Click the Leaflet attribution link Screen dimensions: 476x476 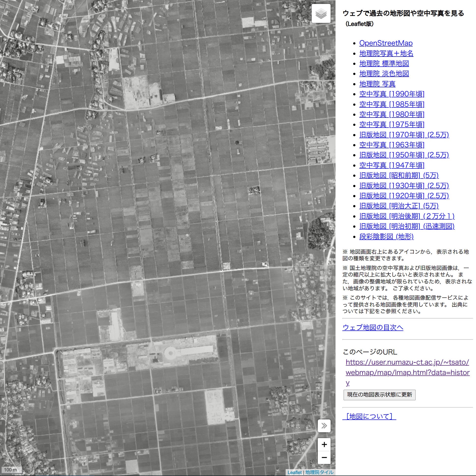pos(295,472)
